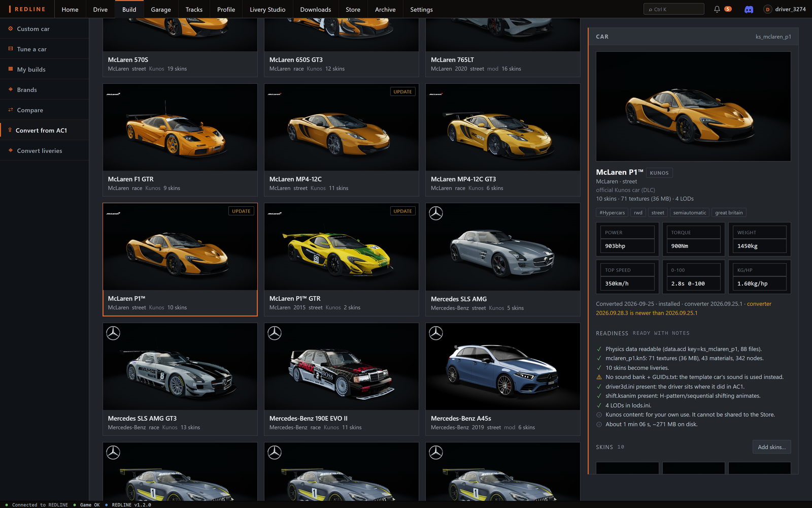The width and height of the screenshot is (812, 508).
Task: Click Mercedes logo on SLS AMG GT3 card
Action: [x=113, y=333]
